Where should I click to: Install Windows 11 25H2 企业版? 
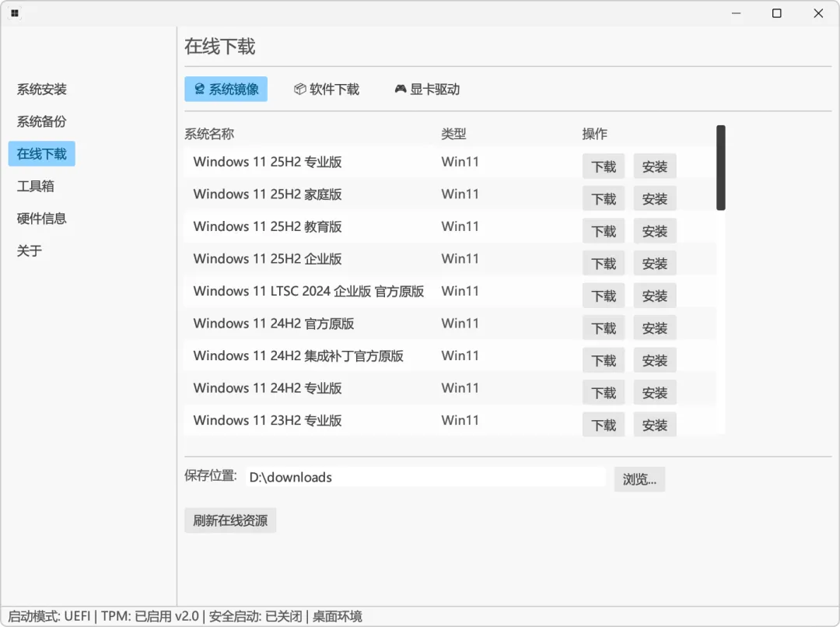coord(655,264)
